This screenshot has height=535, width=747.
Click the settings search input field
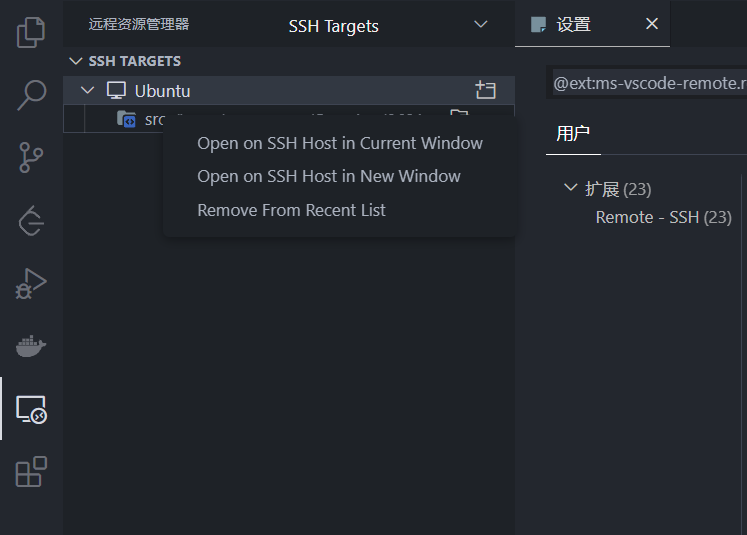650,83
